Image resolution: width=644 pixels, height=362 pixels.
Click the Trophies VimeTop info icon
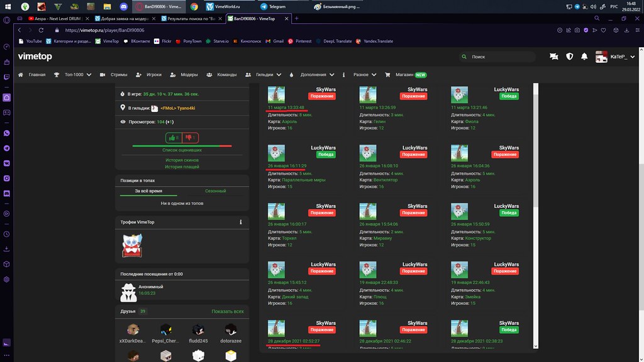[x=241, y=222]
